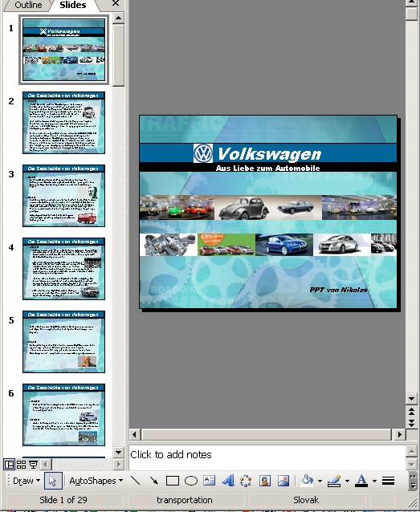Screen dimensions: 420x512
Task: Click the grey Beetle picture on slide
Action: pyautogui.click(x=244, y=208)
